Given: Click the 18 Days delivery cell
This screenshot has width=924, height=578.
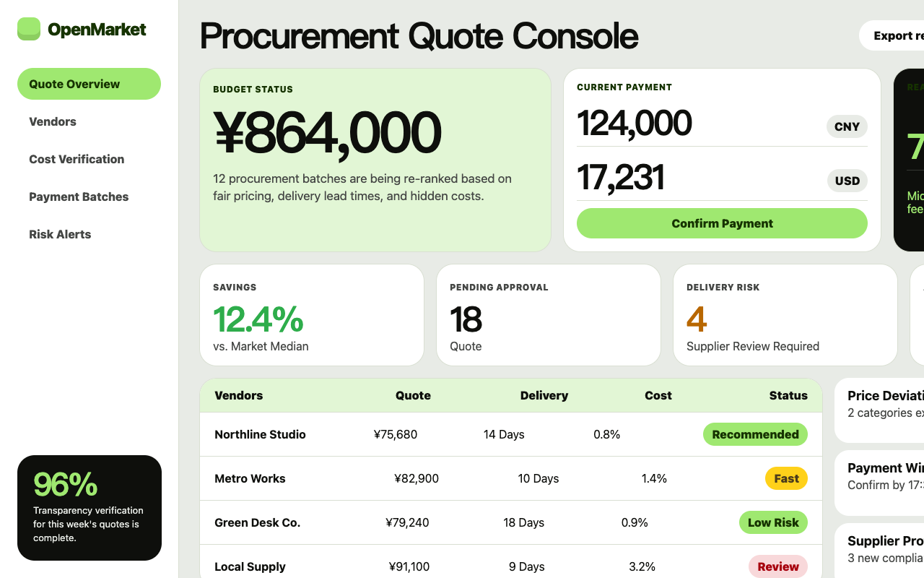Looking at the screenshot, I should [x=524, y=522].
